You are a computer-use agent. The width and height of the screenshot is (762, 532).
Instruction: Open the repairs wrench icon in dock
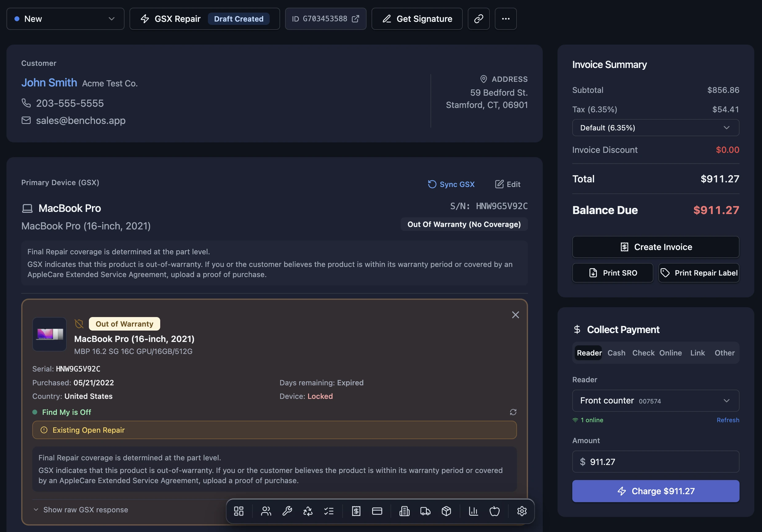[x=287, y=511]
